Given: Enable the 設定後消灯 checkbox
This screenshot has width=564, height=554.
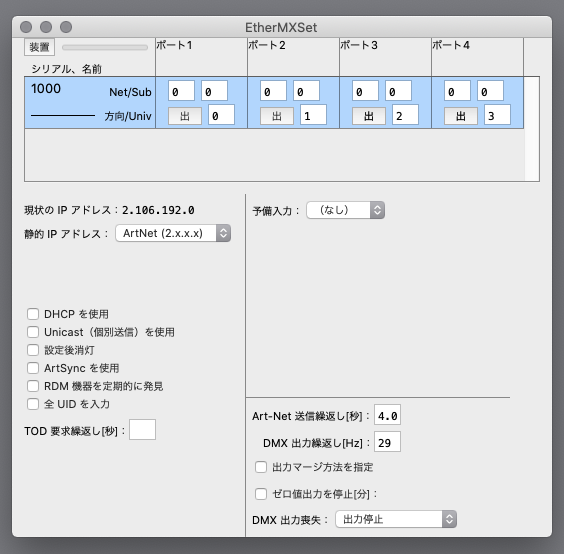Looking at the screenshot, I should click(x=33, y=350).
